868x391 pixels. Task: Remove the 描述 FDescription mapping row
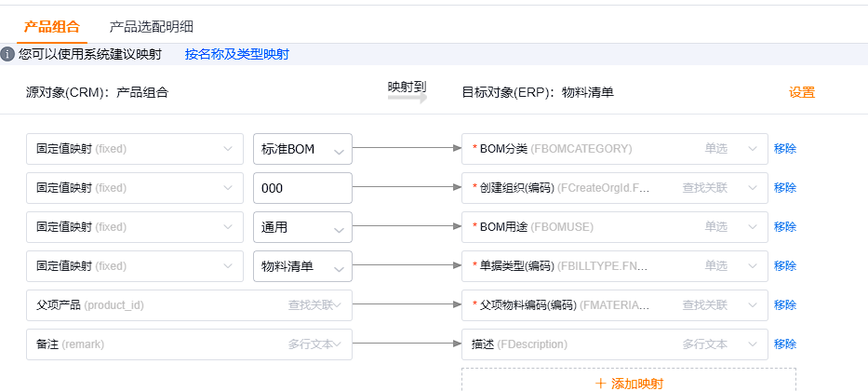point(785,344)
